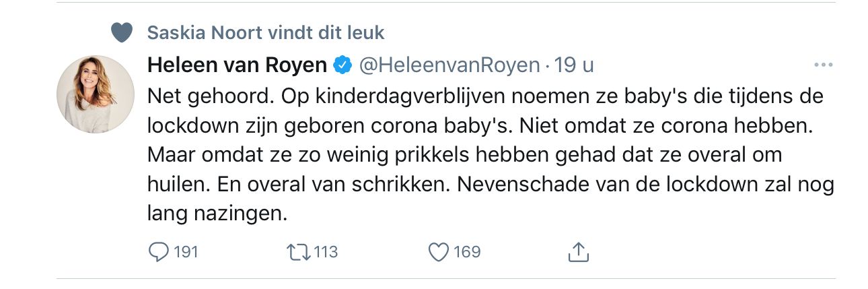Click "Saskia Noort vindt dit leuk" text
This screenshot has width=868, height=289.
tap(266, 32)
